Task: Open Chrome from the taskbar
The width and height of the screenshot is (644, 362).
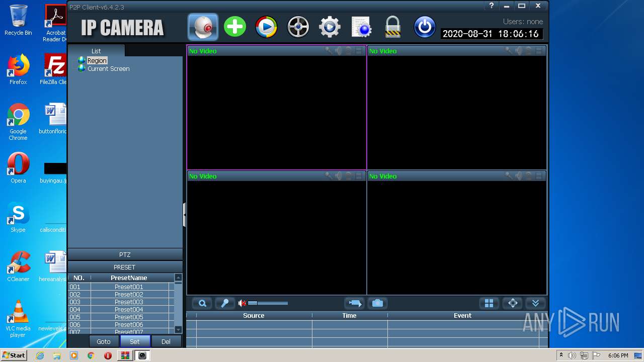Action: point(91,355)
